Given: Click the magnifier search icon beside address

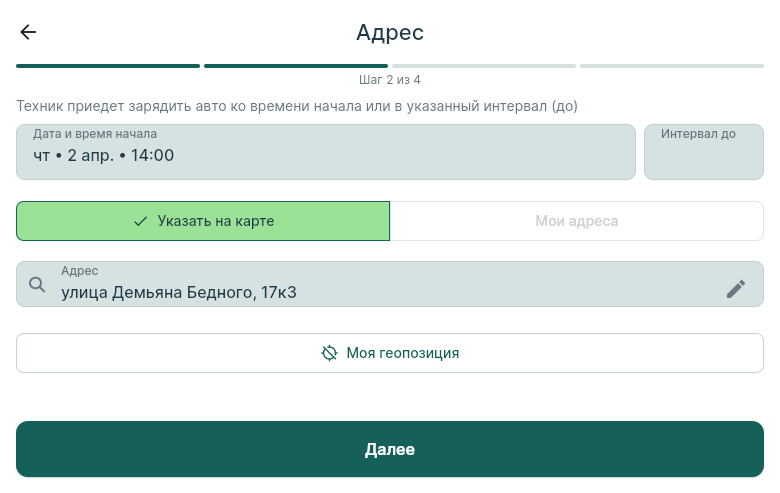Looking at the screenshot, I should point(37,285).
